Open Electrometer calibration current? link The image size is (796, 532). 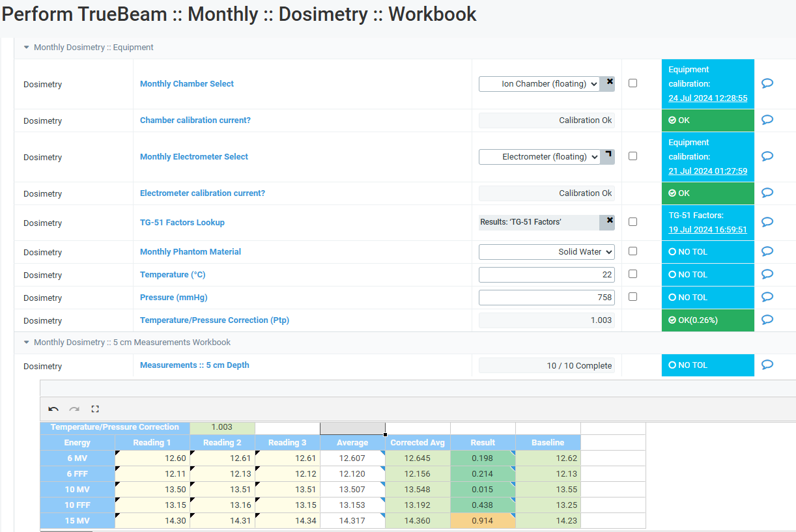click(203, 193)
